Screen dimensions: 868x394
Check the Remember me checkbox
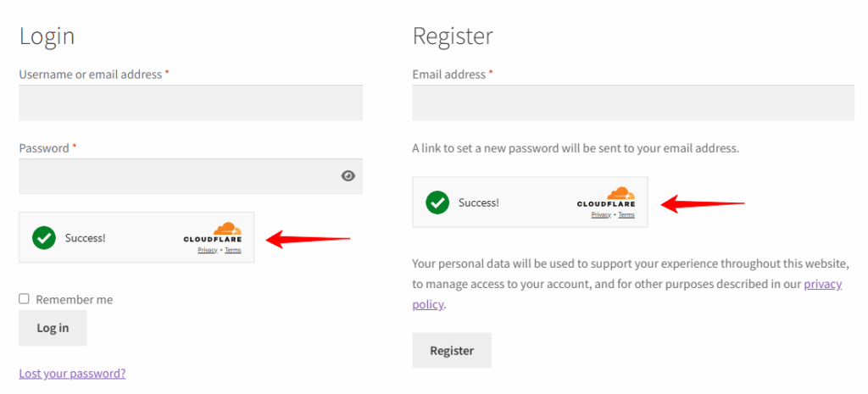(x=24, y=299)
